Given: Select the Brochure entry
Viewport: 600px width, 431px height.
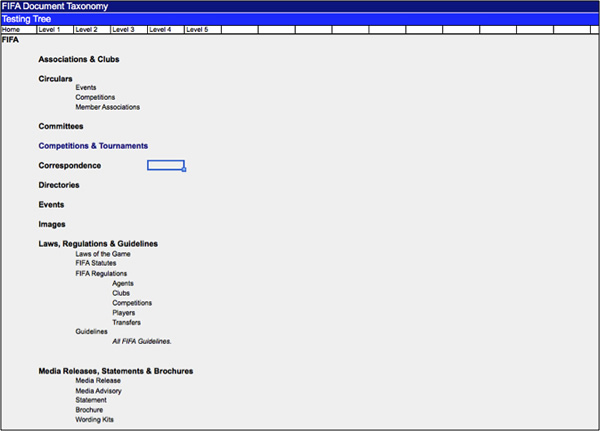Looking at the screenshot, I should (x=89, y=410).
